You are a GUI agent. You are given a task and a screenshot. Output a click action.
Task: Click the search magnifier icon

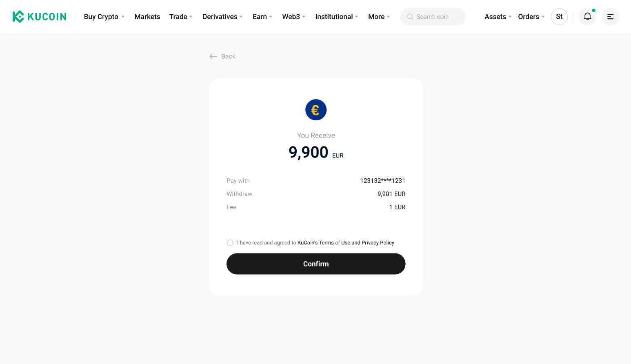410,17
